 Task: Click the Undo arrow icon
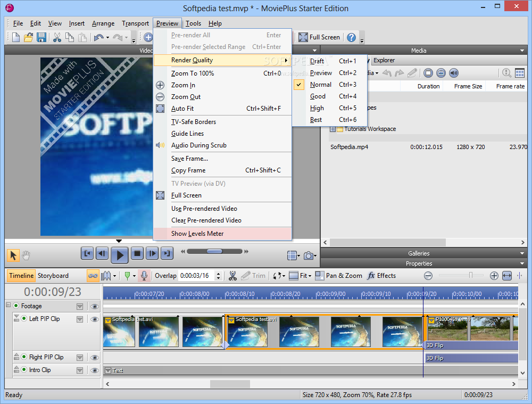click(x=99, y=37)
